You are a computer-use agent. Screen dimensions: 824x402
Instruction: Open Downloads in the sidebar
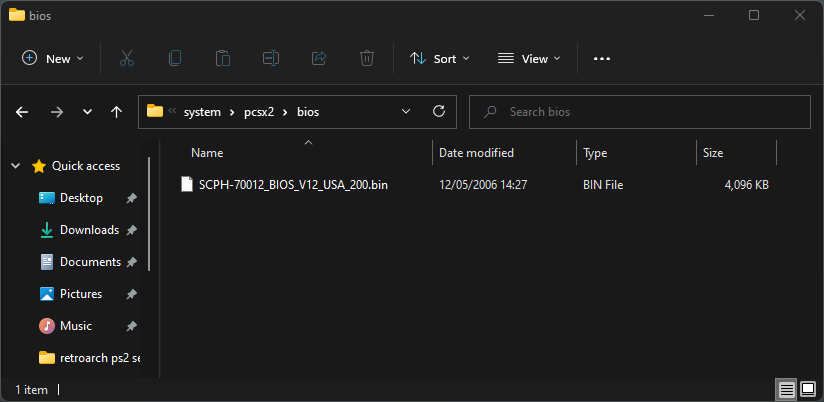coord(89,230)
